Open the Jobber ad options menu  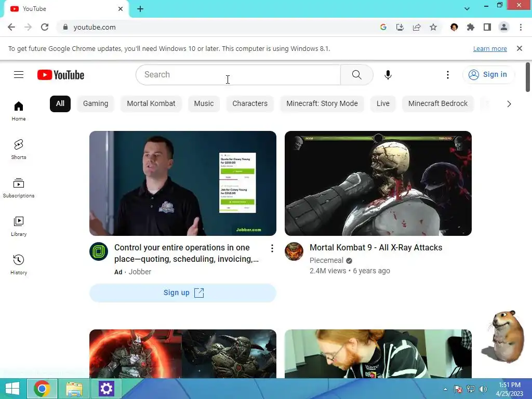click(x=272, y=248)
